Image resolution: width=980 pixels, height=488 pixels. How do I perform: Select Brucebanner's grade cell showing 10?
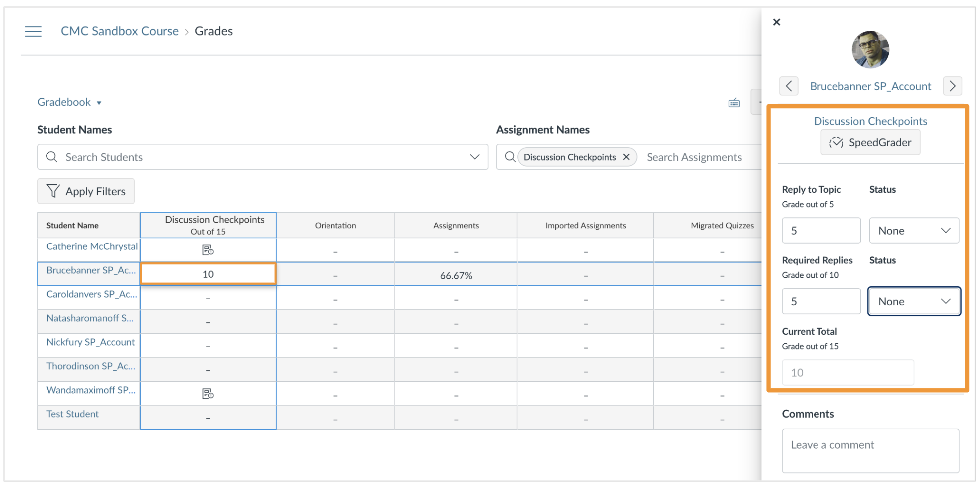pyautogui.click(x=208, y=273)
